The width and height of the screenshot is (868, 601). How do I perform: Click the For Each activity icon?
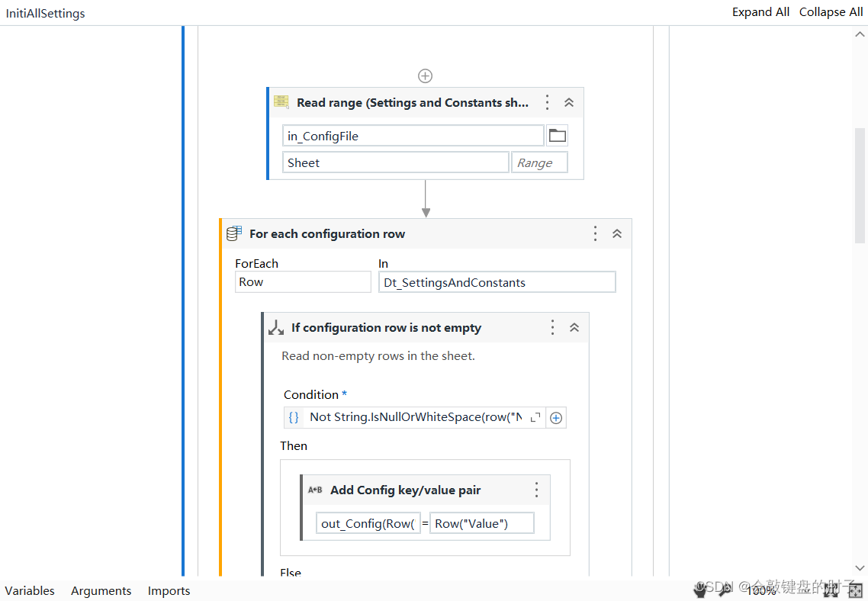tap(233, 233)
